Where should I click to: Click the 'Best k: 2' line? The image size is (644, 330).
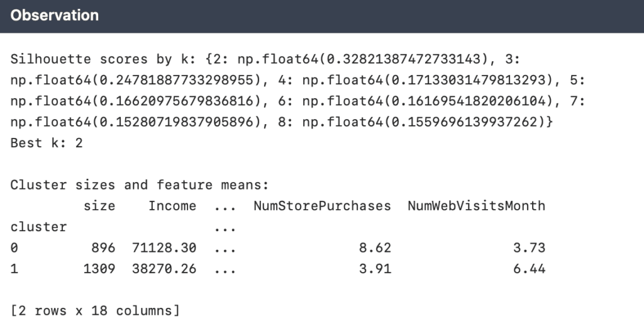[47, 143]
